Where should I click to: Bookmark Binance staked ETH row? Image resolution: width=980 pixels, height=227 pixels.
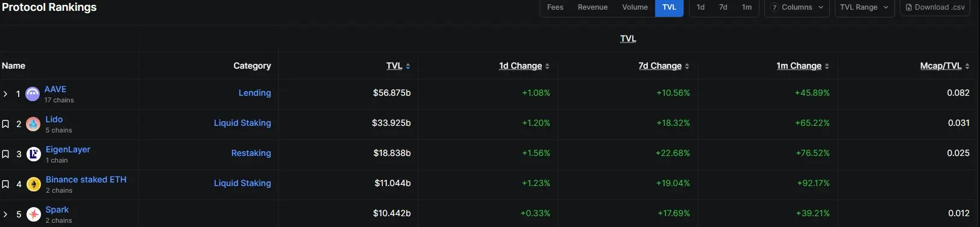coord(5,184)
